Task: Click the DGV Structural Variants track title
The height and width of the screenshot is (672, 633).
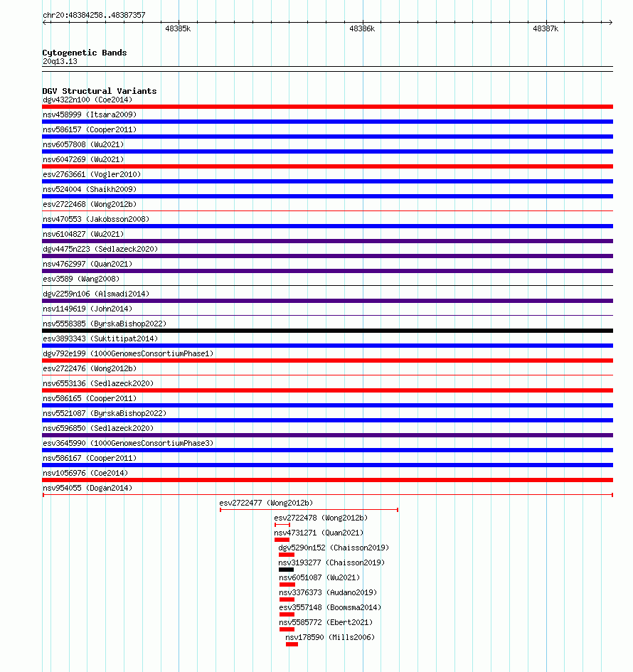Action: [x=100, y=91]
